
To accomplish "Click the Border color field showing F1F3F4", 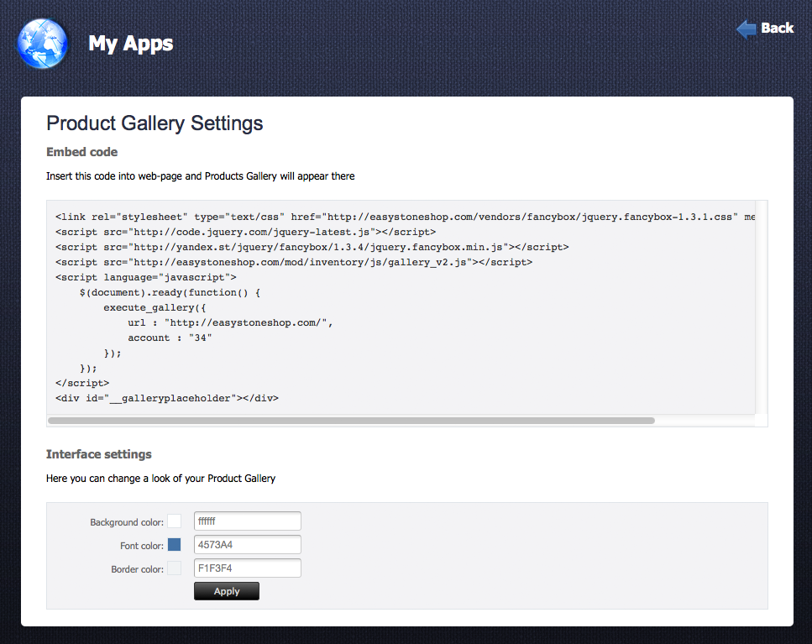I will (x=247, y=568).
